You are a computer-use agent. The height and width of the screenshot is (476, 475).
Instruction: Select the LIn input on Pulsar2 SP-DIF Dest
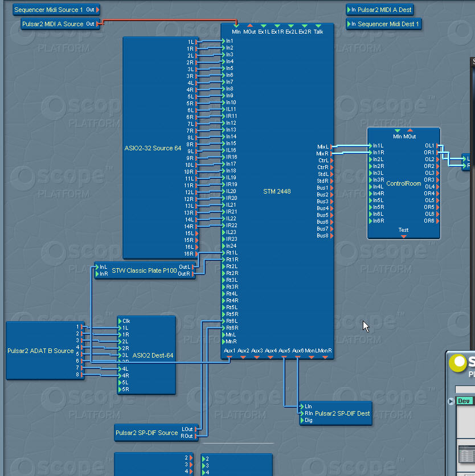click(x=302, y=407)
